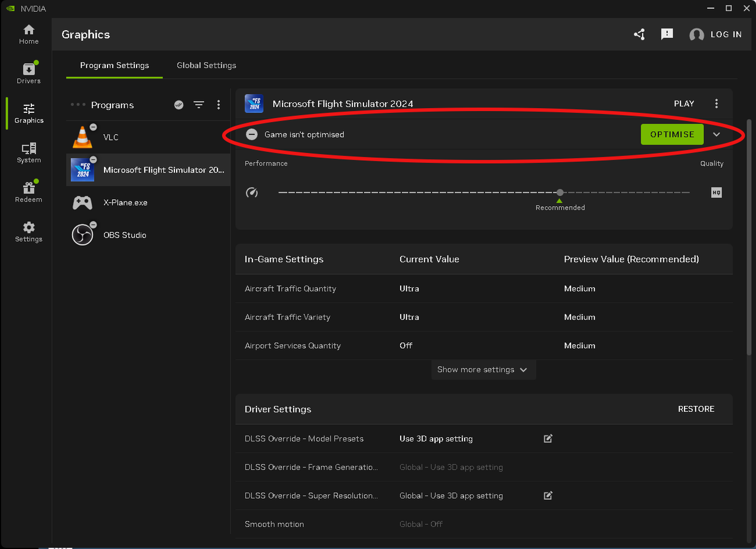Open the Programs filter icon
This screenshot has width=756, height=549.
click(x=199, y=105)
